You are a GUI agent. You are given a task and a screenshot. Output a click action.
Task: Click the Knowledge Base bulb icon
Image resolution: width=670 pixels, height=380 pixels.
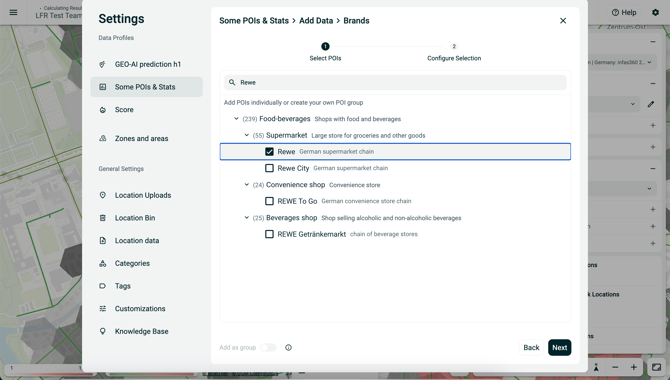coord(103,331)
